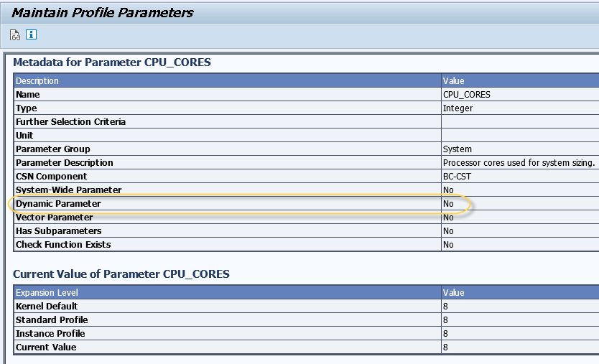This screenshot has width=599, height=364.
Task: Select the Parameter Group row label
Action: (x=53, y=149)
